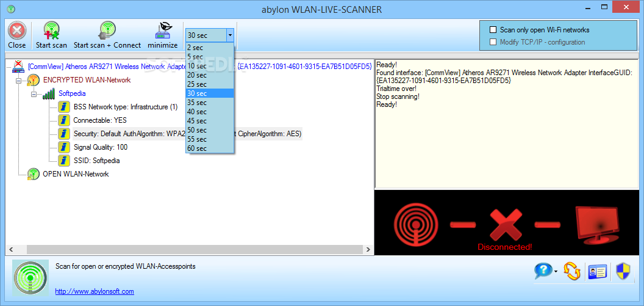Maximize the abylon WLAN-LIVE-SCANNER window
This screenshot has height=306, width=644.
pos(603,7)
